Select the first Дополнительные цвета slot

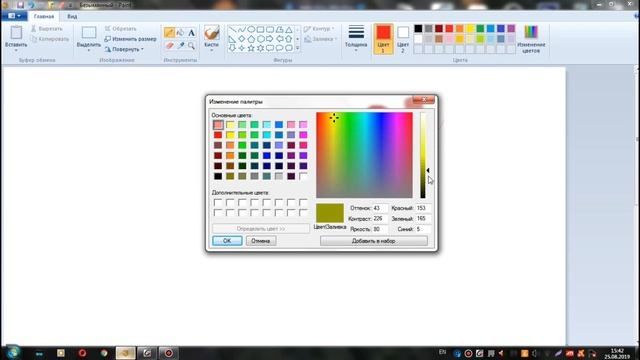218,202
